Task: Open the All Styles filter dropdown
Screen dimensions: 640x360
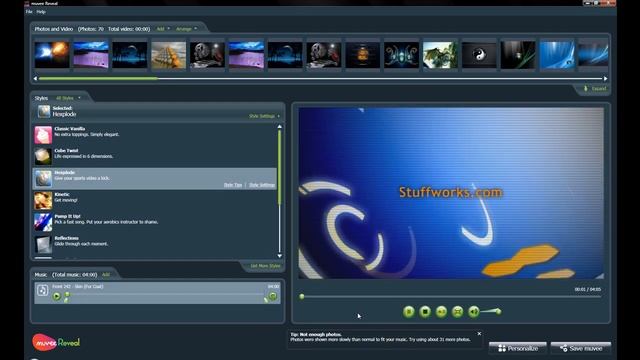Action: tap(68, 98)
